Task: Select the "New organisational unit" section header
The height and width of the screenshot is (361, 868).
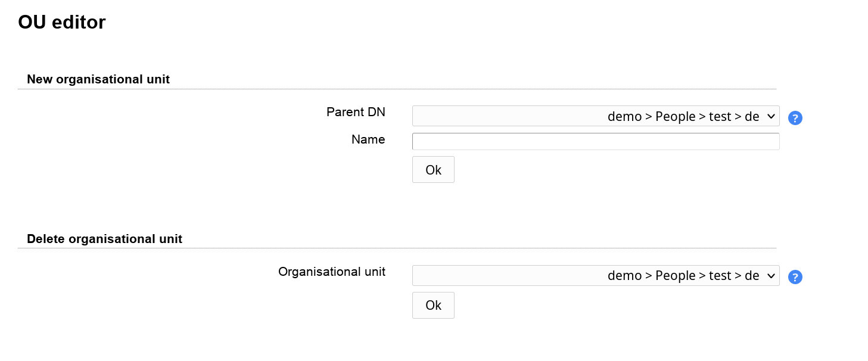Action: click(x=98, y=79)
